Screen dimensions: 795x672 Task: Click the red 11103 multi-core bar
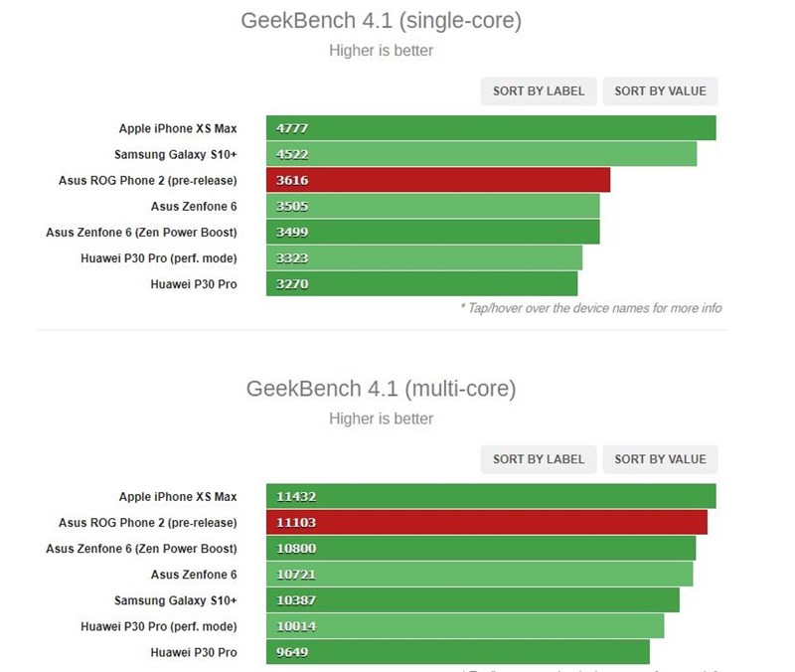tap(486, 522)
